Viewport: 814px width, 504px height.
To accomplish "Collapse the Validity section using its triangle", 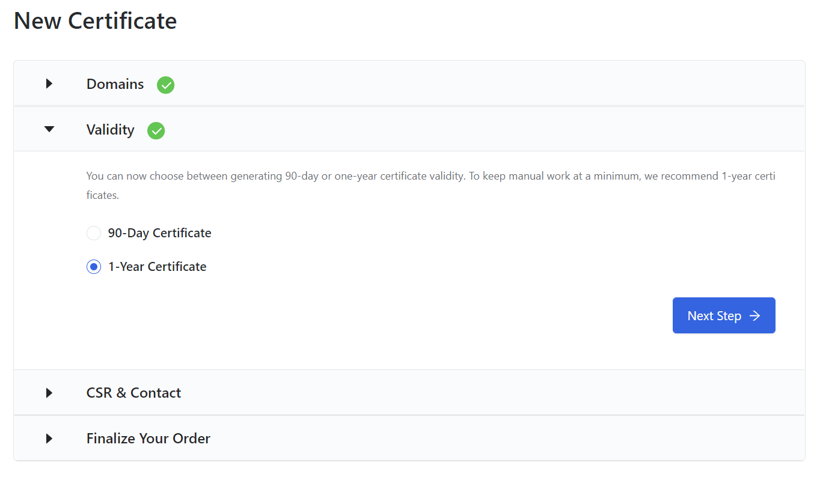I will [49, 129].
